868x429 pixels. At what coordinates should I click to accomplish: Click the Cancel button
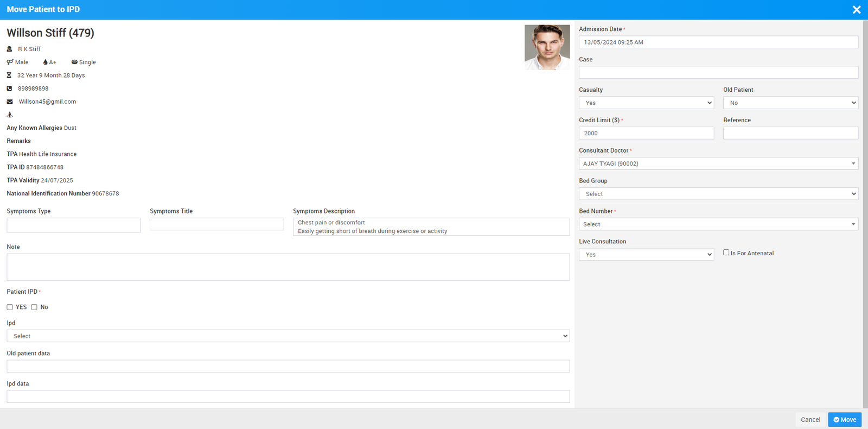810,420
